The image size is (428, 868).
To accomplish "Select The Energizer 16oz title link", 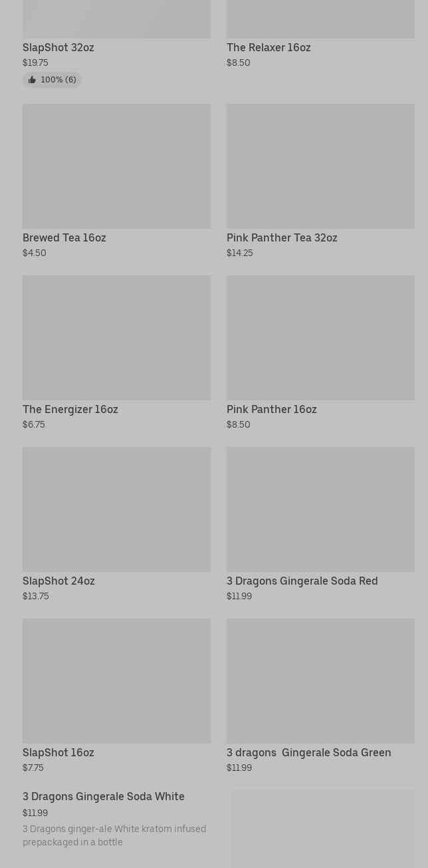I will click(x=70, y=410).
